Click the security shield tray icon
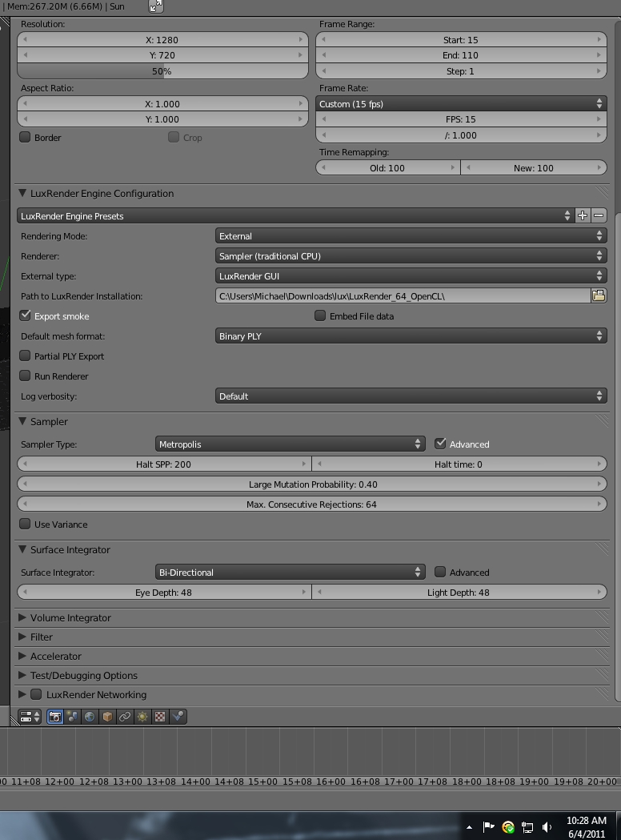Screen dimensions: 621x840 [x=508, y=827]
